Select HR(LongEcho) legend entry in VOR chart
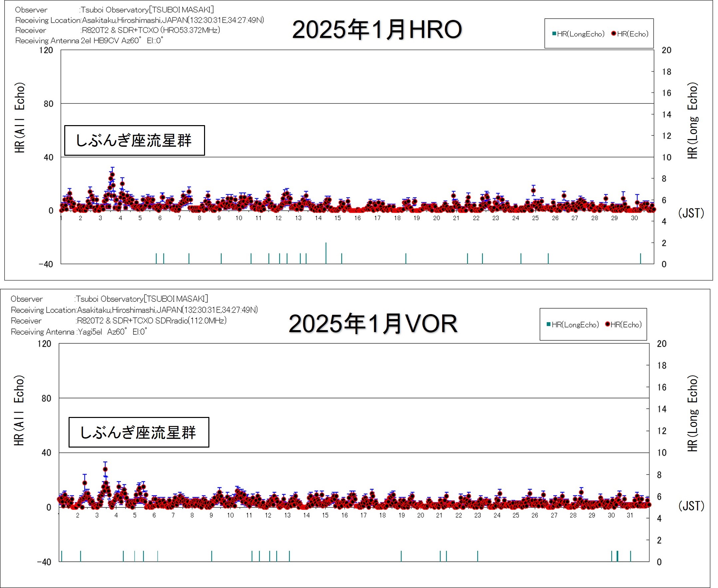Viewport: 718px width, 588px height. (573, 324)
